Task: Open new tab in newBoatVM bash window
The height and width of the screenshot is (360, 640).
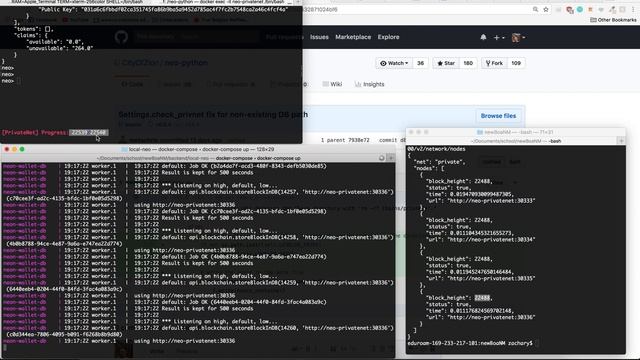Action: [621, 141]
